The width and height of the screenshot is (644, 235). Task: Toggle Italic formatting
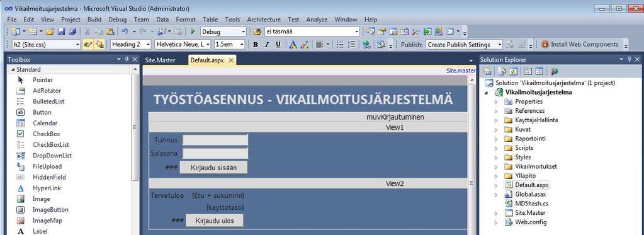coord(267,44)
